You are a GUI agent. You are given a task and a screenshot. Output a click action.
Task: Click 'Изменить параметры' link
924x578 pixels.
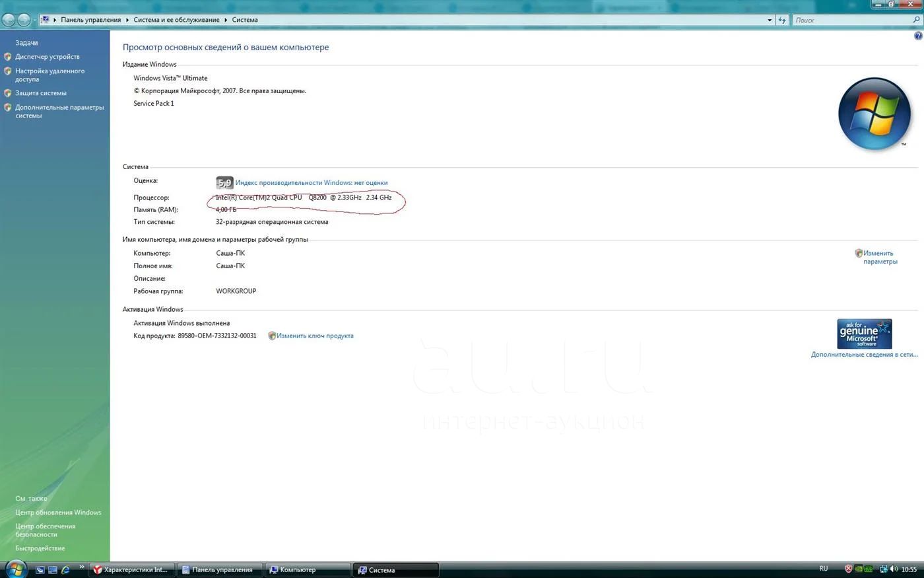[x=880, y=257]
